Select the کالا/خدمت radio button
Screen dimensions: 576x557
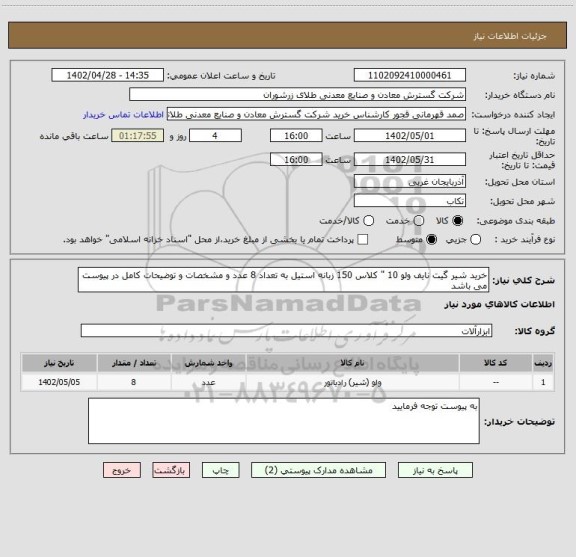tap(368, 221)
